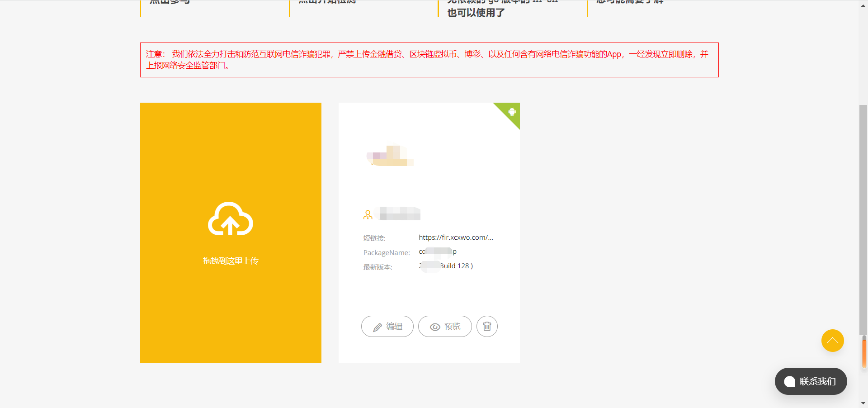This screenshot has height=408, width=868.
Task: Delete the app using the trash icon
Action: point(487,327)
